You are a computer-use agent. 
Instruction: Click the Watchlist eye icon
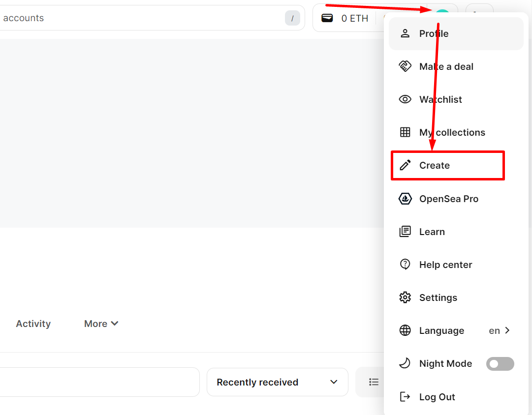[x=405, y=99]
